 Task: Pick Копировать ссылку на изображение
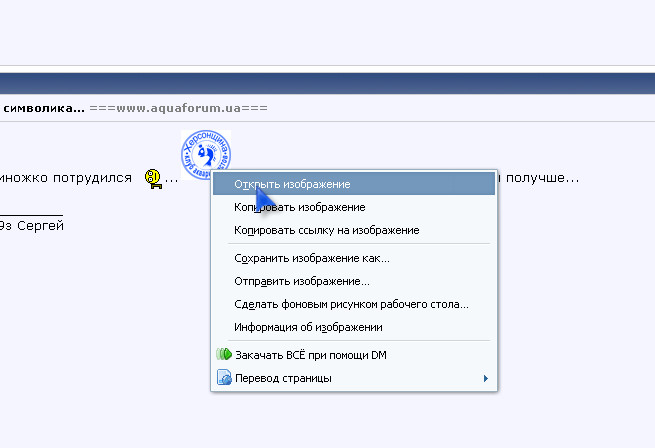326,230
